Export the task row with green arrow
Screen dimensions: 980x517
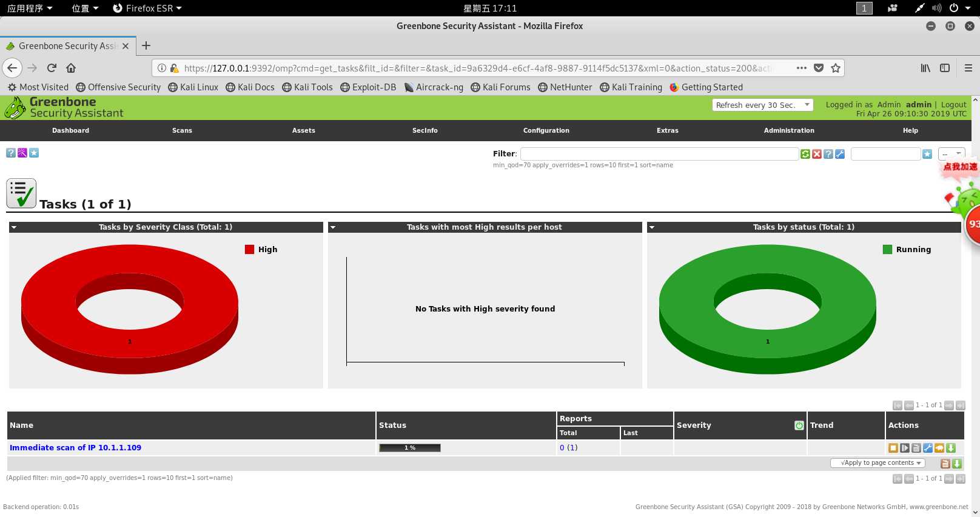951,448
